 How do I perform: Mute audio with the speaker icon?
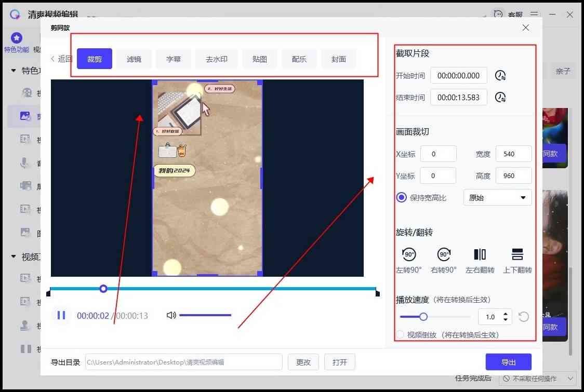click(171, 315)
